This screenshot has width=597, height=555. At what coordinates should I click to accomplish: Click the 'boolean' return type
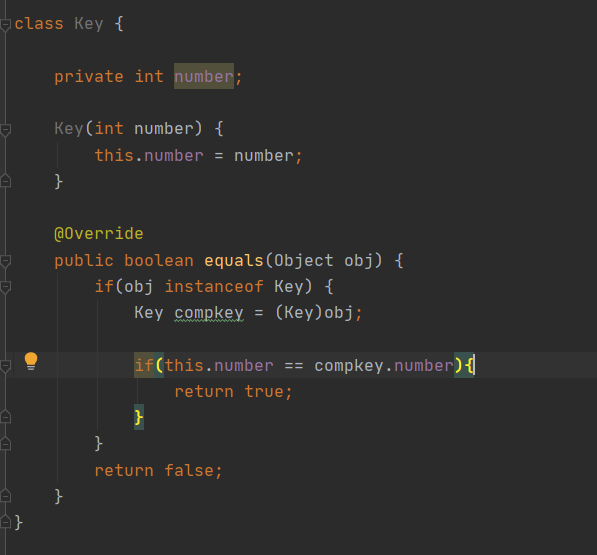[x=159, y=261]
